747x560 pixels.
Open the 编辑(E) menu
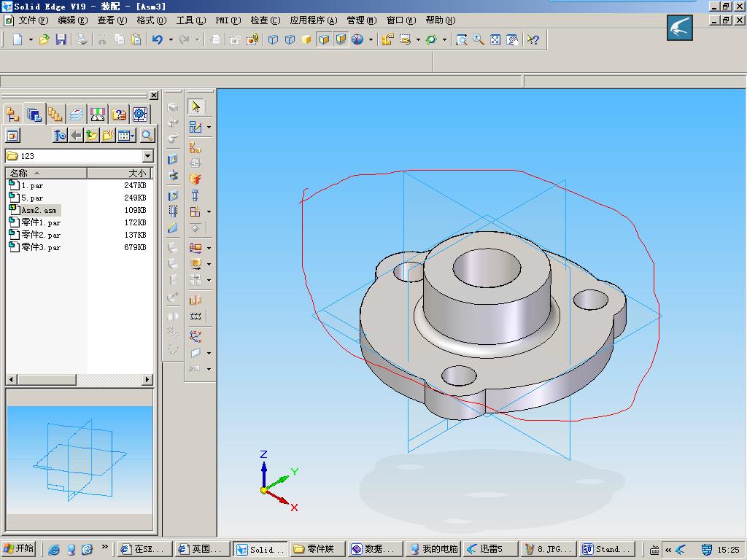(73, 20)
